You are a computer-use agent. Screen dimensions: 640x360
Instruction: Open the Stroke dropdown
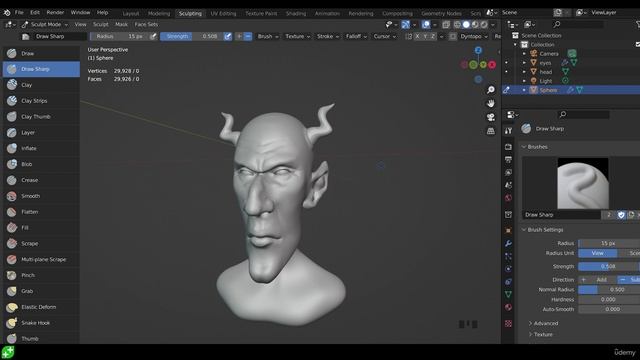tap(328, 36)
